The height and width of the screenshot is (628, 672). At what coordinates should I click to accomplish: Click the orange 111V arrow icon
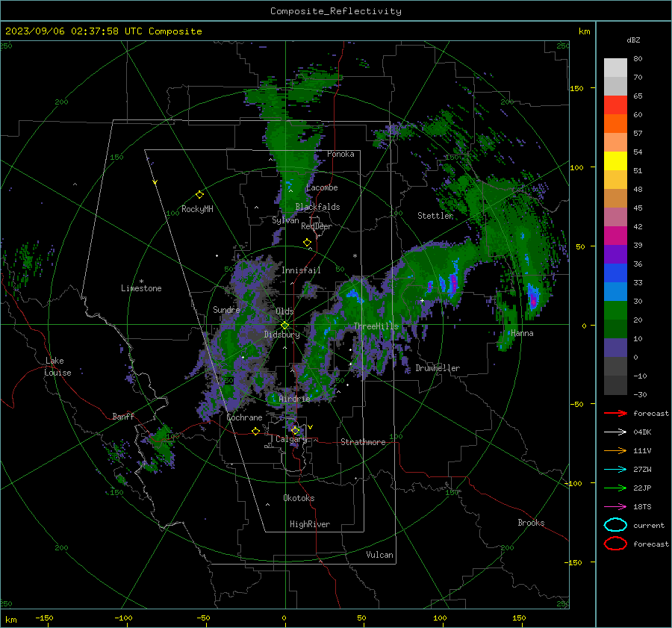point(615,450)
